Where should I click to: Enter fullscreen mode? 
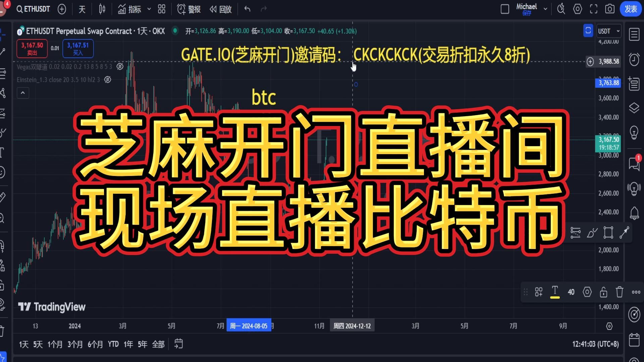click(x=594, y=9)
